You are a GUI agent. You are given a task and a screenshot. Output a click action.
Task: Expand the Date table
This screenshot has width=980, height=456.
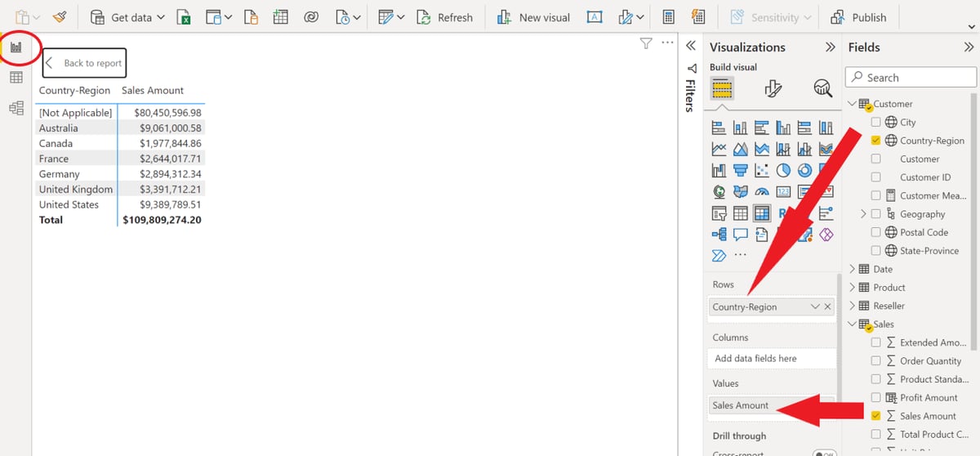pyautogui.click(x=853, y=269)
